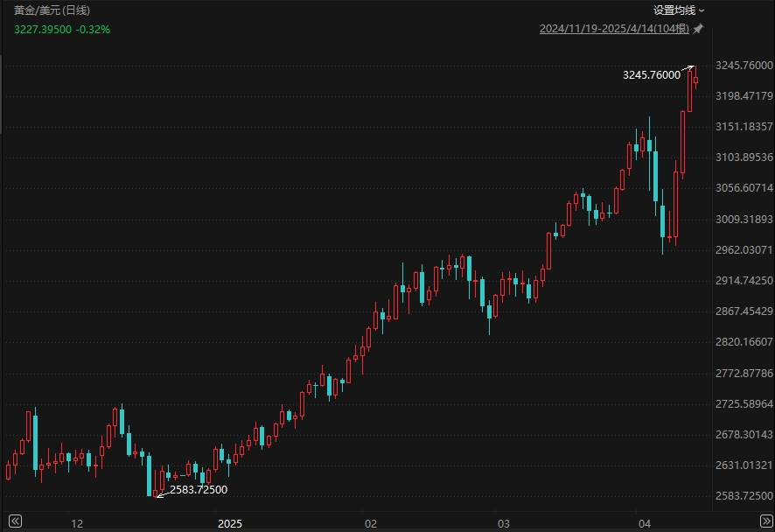Click the 2025 year label on time axis
Viewport: 775px width, 532px height.
coord(230,523)
